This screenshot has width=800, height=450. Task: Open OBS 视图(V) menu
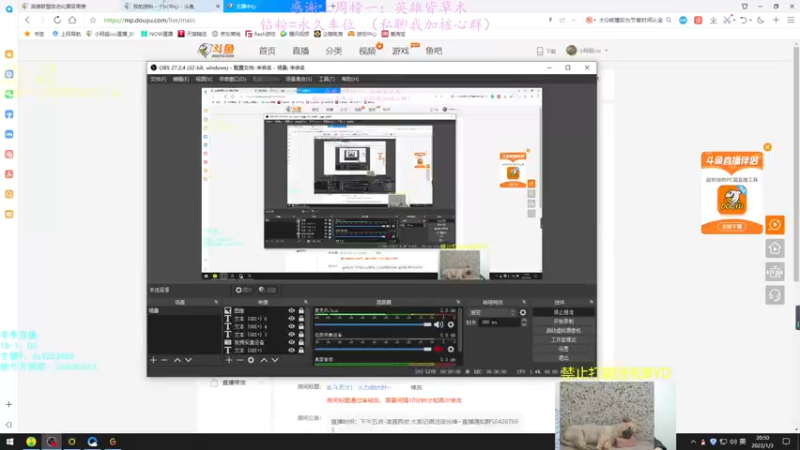(x=204, y=79)
